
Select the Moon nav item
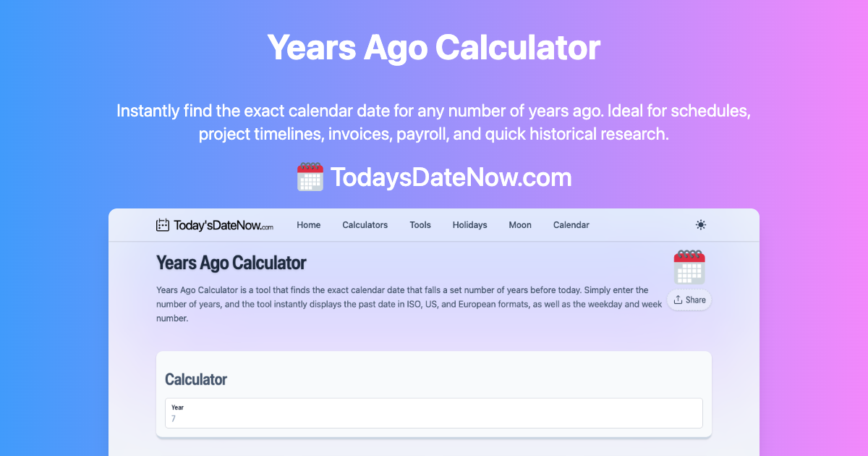(x=520, y=225)
